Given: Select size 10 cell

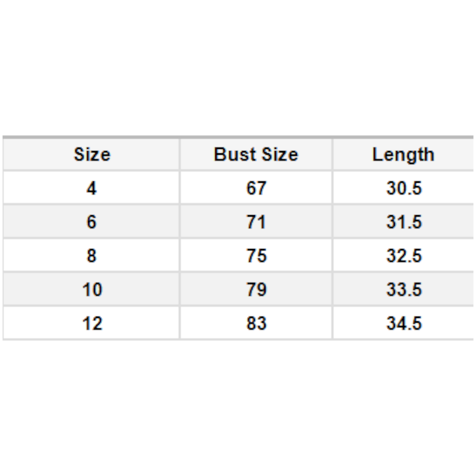Looking at the screenshot, I should 91,289.
